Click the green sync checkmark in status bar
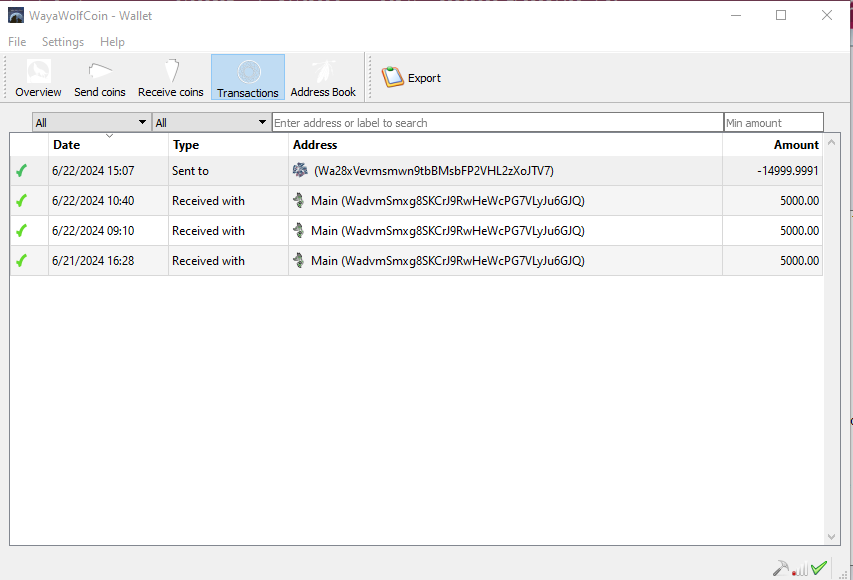The width and height of the screenshot is (853, 580). (x=819, y=568)
